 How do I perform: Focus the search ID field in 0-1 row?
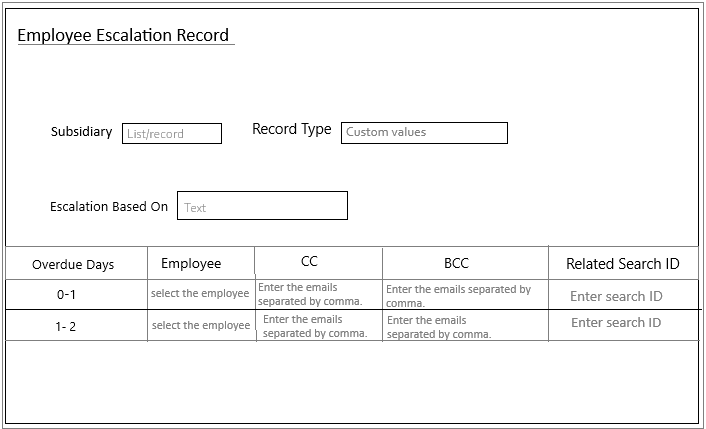tap(616, 296)
